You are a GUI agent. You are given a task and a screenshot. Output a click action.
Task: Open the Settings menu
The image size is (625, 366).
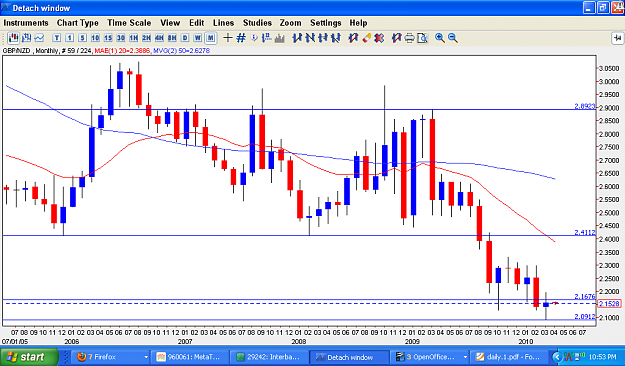326,23
